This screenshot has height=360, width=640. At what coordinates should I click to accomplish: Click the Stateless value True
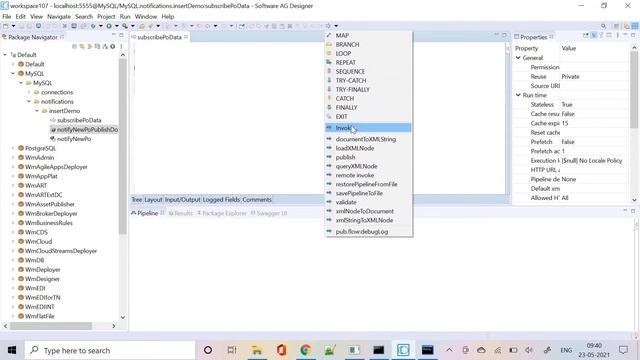point(567,104)
